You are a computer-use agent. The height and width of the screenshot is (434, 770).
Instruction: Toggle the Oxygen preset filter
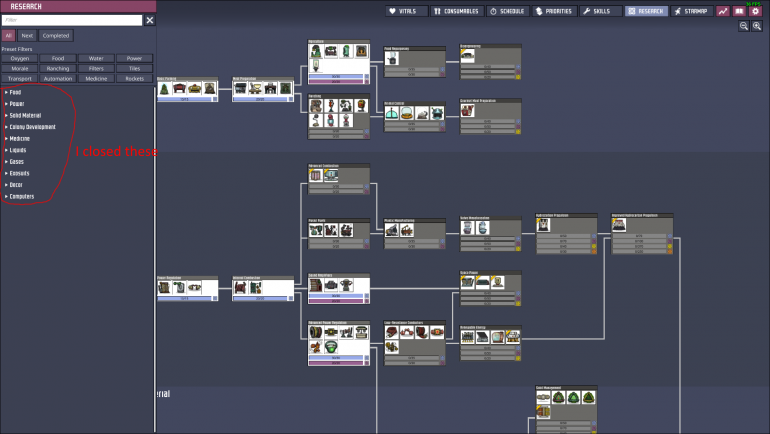click(20, 58)
